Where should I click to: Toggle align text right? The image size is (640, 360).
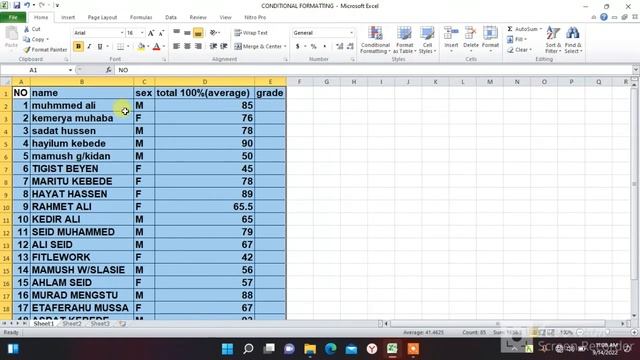point(198,47)
